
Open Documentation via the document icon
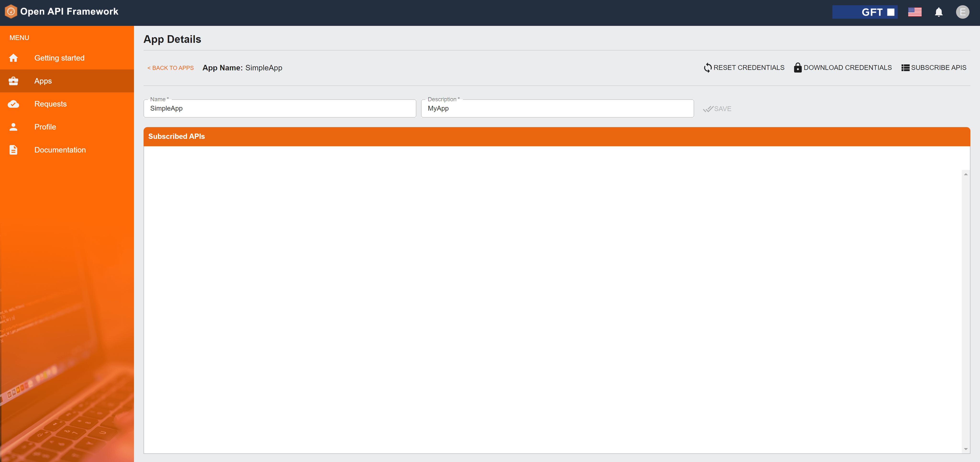click(13, 149)
